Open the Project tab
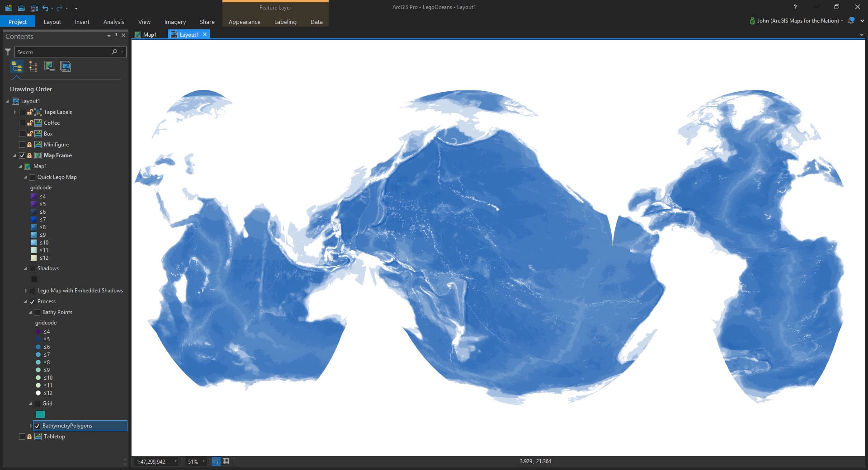This screenshot has width=868, height=470. [x=18, y=22]
